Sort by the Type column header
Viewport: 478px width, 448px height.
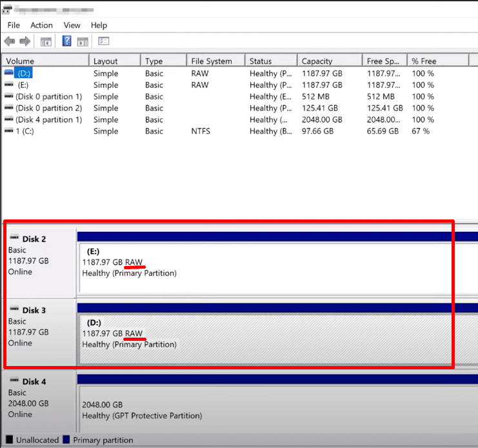(x=164, y=61)
